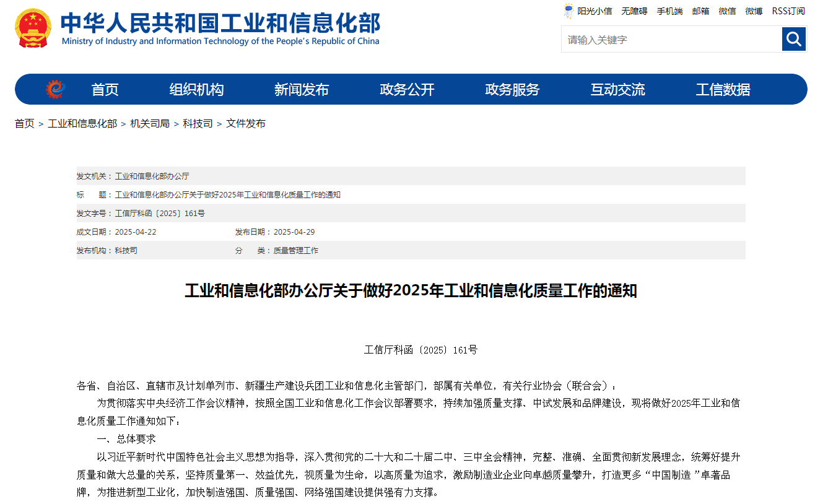Viewport: 828px width, 504px height.
Task: Click the 发文字号 工信厅科函 row
Action: coord(411,213)
